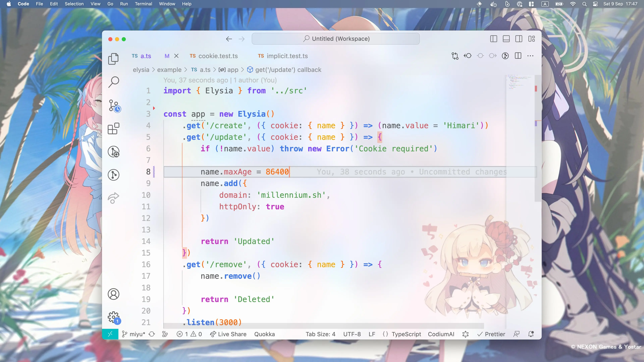The image size is (644, 362).
Task: Open Spotlight search in menu bar
Action: [x=584, y=4]
